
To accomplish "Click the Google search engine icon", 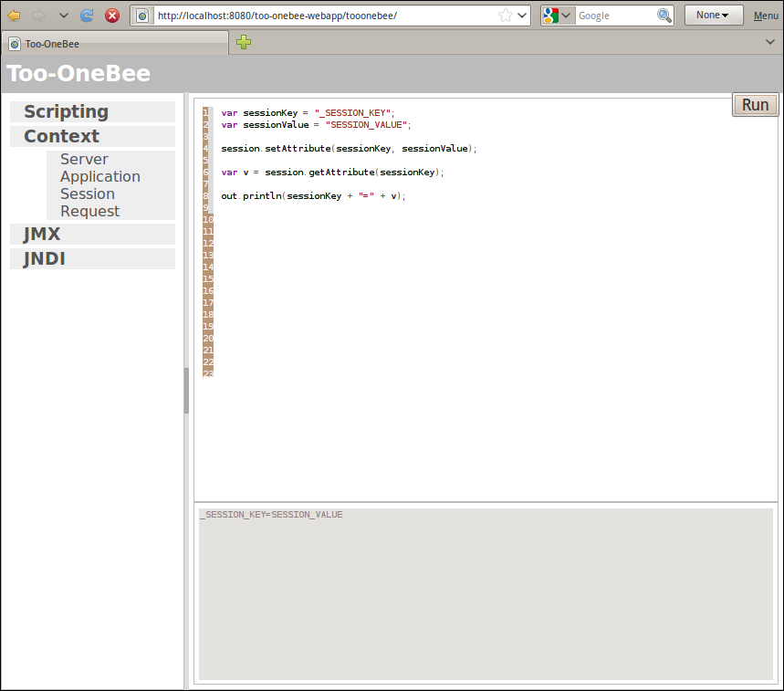I will point(550,16).
